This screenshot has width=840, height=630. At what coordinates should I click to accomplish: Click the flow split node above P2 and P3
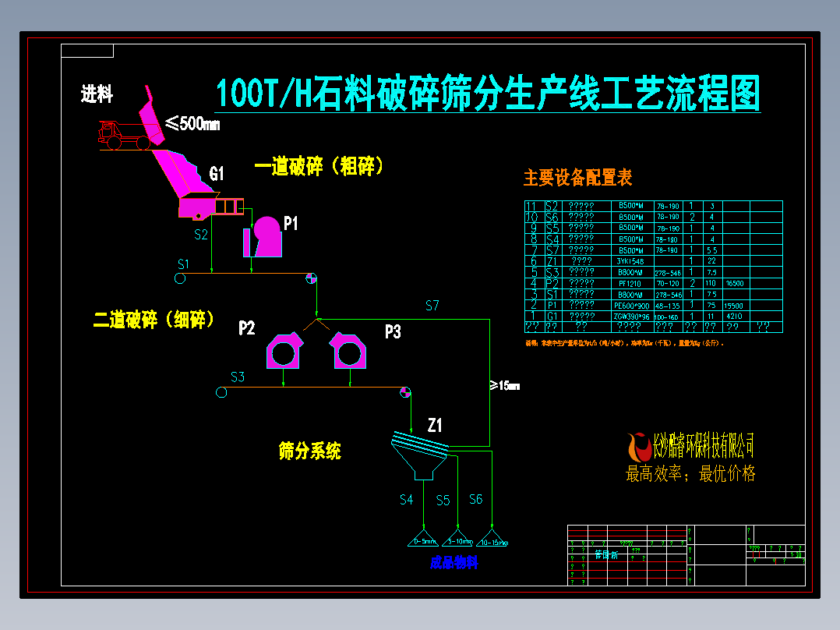click(316, 319)
